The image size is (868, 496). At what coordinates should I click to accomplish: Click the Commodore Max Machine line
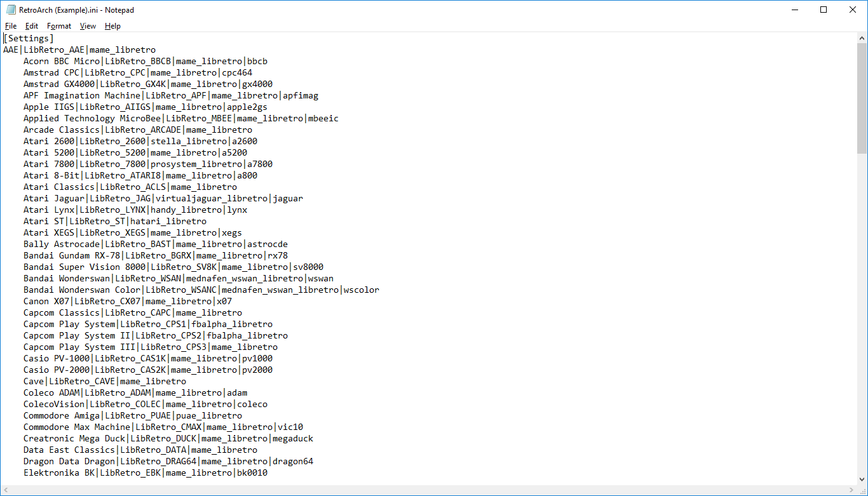tap(163, 427)
